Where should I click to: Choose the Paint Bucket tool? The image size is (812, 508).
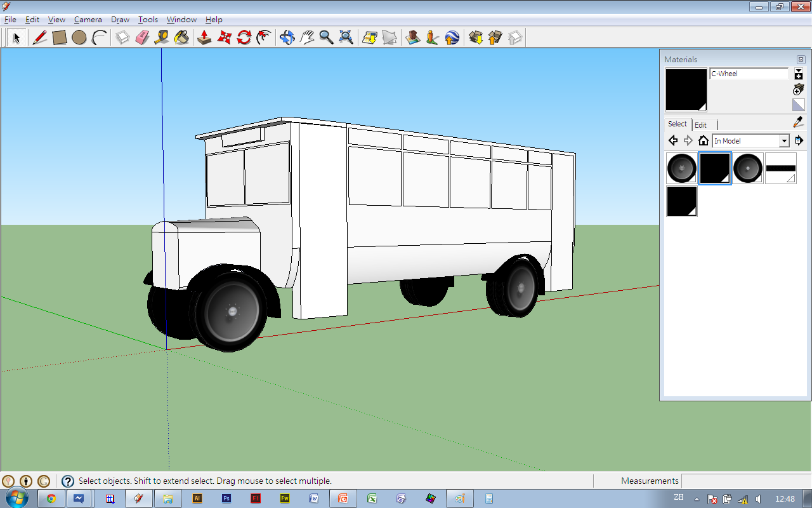coord(181,37)
